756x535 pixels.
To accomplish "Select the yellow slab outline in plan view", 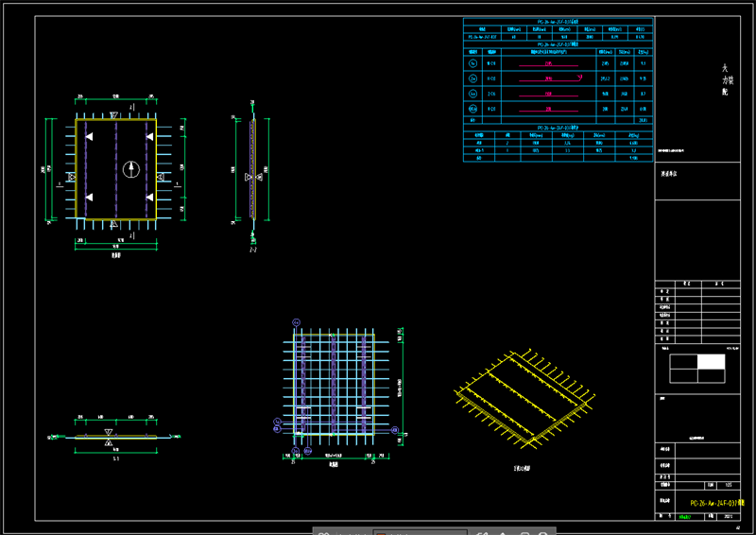I will [x=115, y=169].
